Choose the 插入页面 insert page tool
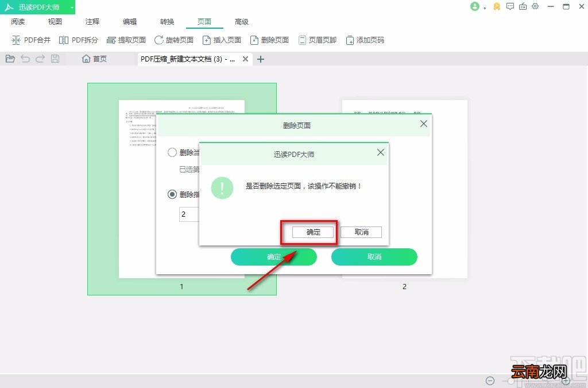 tap(222, 40)
